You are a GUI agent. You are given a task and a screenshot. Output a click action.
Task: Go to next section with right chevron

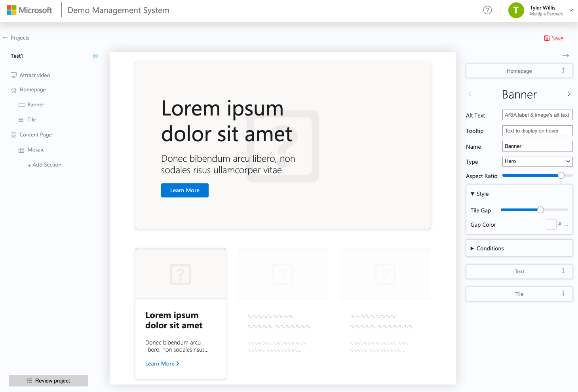[x=569, y=94]
